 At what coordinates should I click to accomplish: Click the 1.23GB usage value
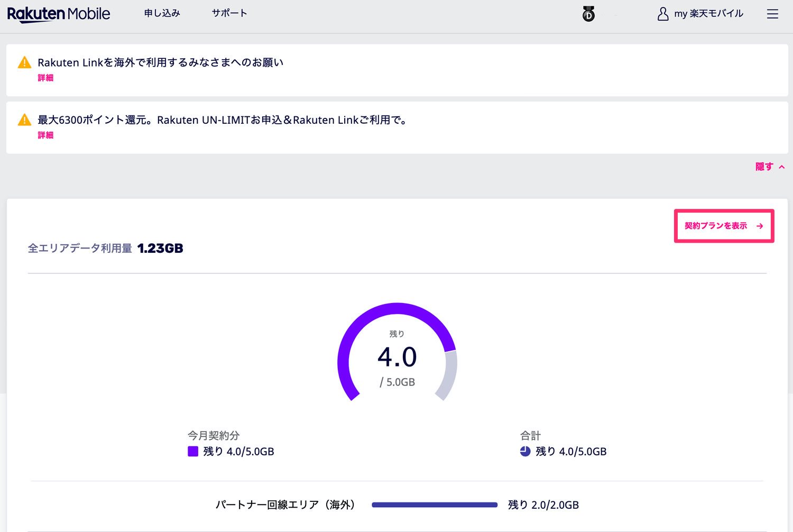click(160, 248)
